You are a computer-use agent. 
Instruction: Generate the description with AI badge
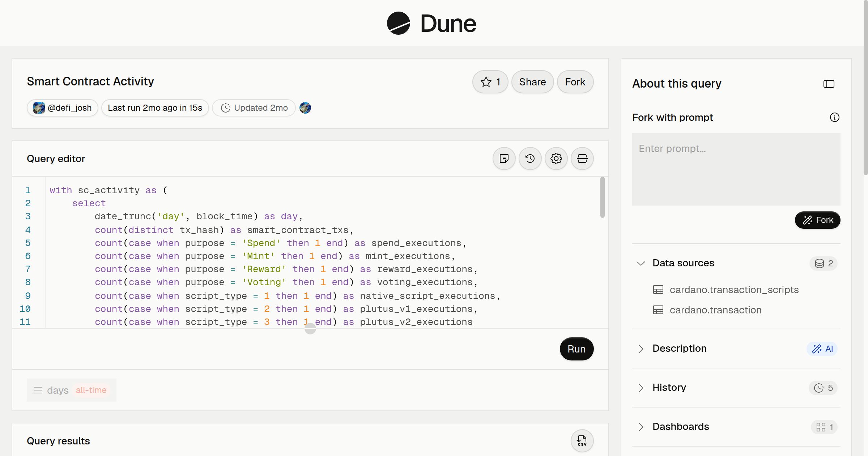point(822,349)
